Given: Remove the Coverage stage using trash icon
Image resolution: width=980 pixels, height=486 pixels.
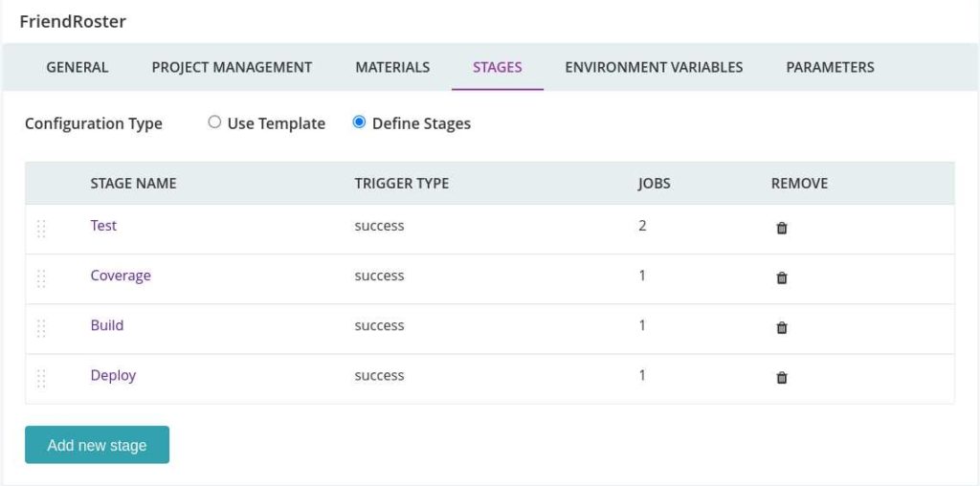Looking at the screenshot, I should (781, 278).
